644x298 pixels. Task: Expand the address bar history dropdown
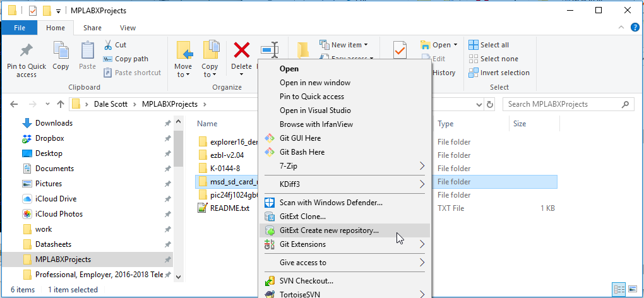[x=479, y=104]
